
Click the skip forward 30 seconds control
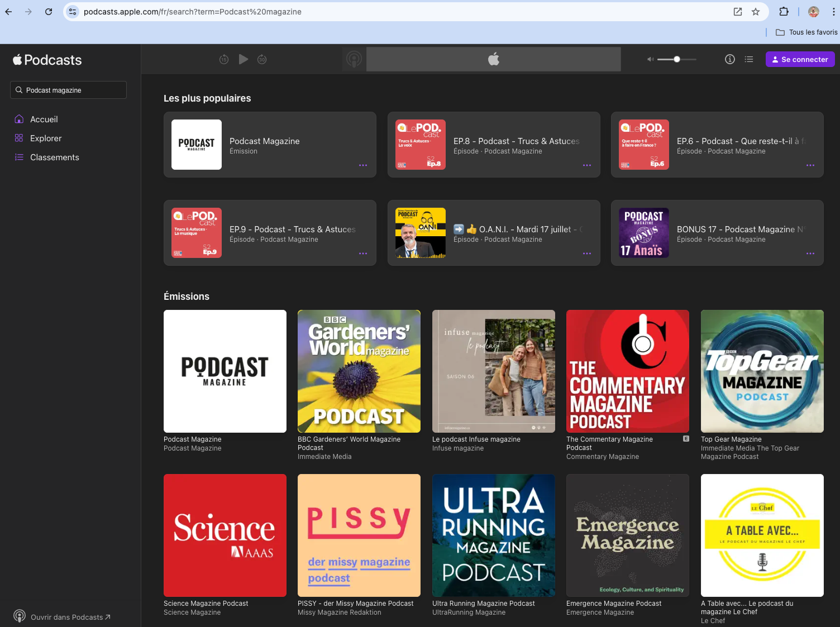coord(262,59)
